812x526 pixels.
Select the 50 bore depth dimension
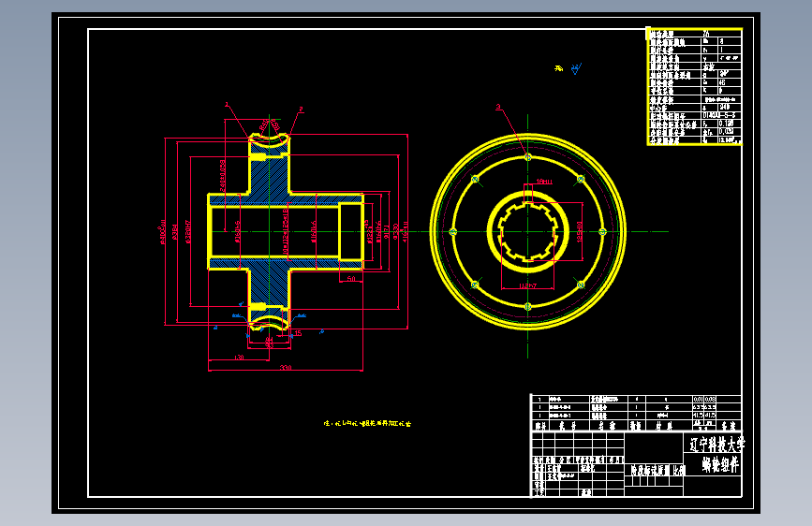click(350, 279)
